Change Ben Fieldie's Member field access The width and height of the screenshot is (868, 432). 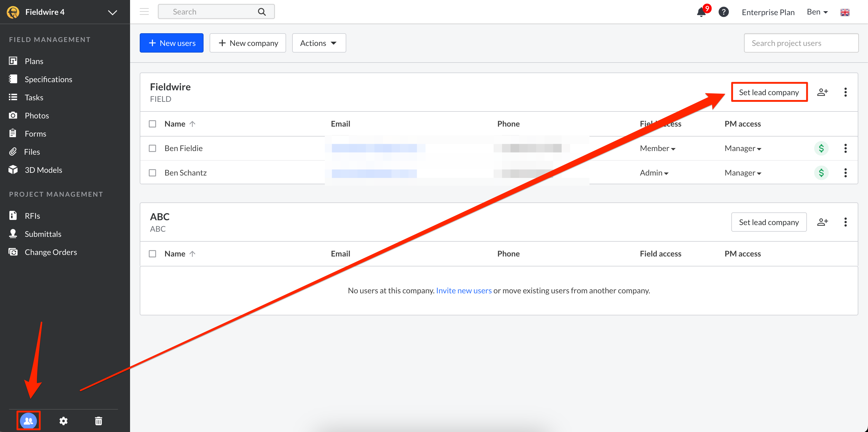point(657,148)
